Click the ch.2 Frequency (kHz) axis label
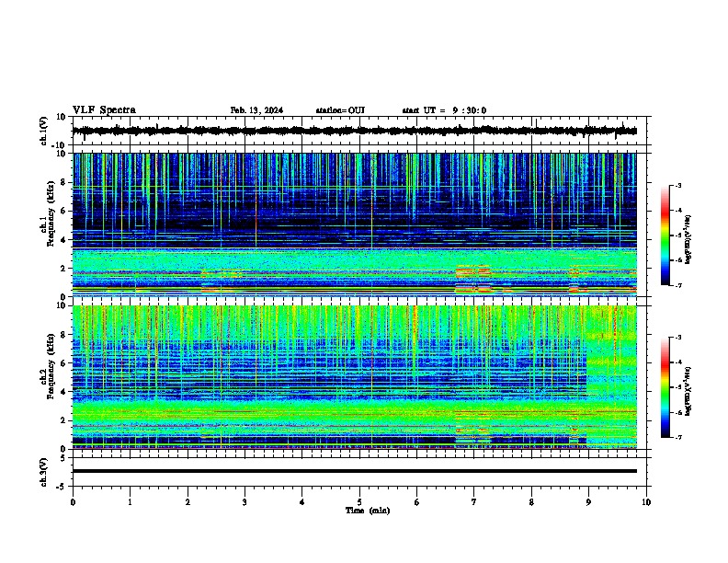 48,366
